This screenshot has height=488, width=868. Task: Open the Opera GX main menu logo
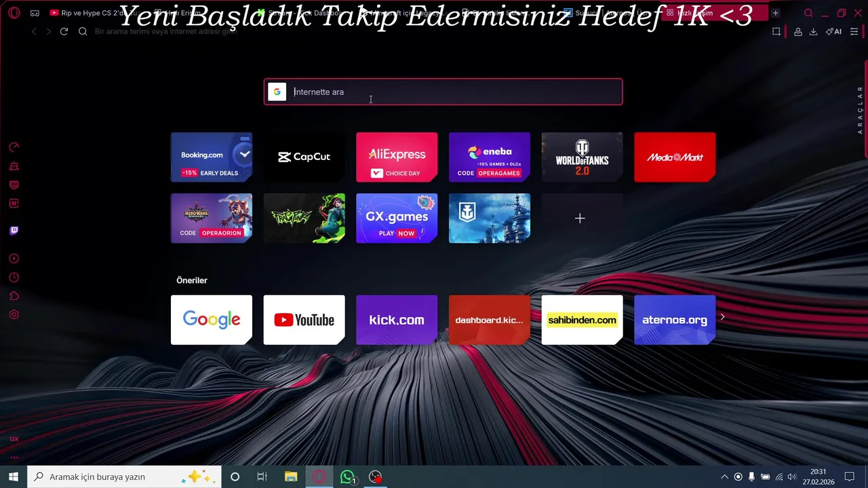tap(14, 13)
